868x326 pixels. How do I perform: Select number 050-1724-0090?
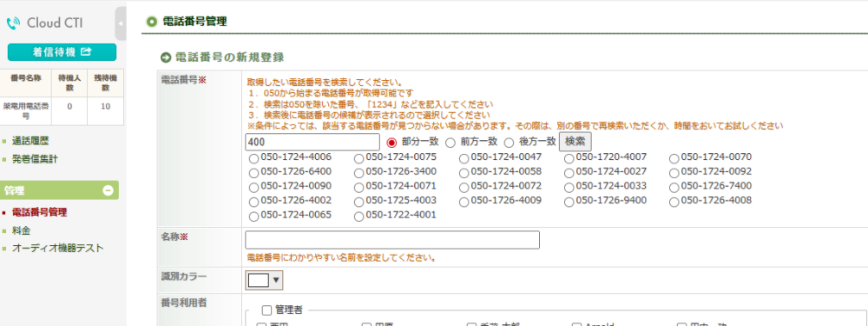point(253,188)
